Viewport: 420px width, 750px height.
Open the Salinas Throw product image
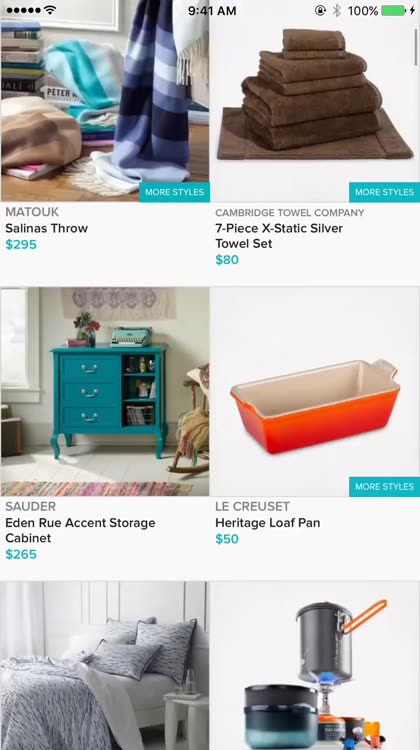point(105,101)
